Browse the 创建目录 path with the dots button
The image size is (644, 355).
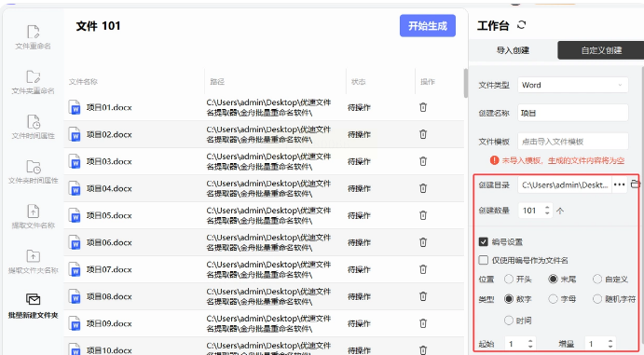(620, 184)
